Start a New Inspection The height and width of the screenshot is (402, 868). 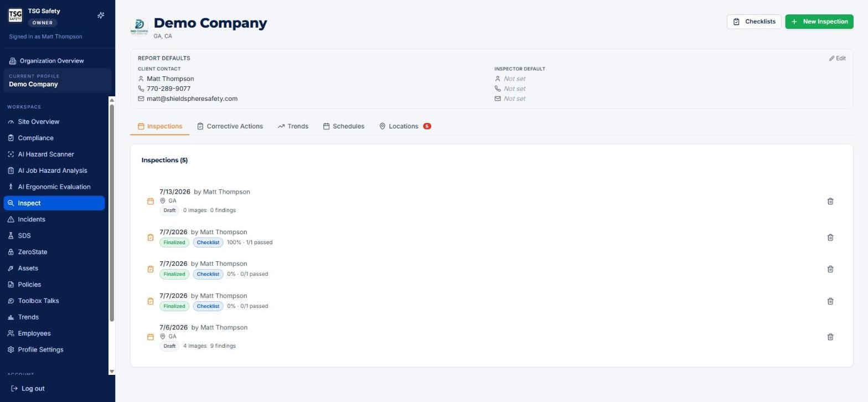click(819, 22)
